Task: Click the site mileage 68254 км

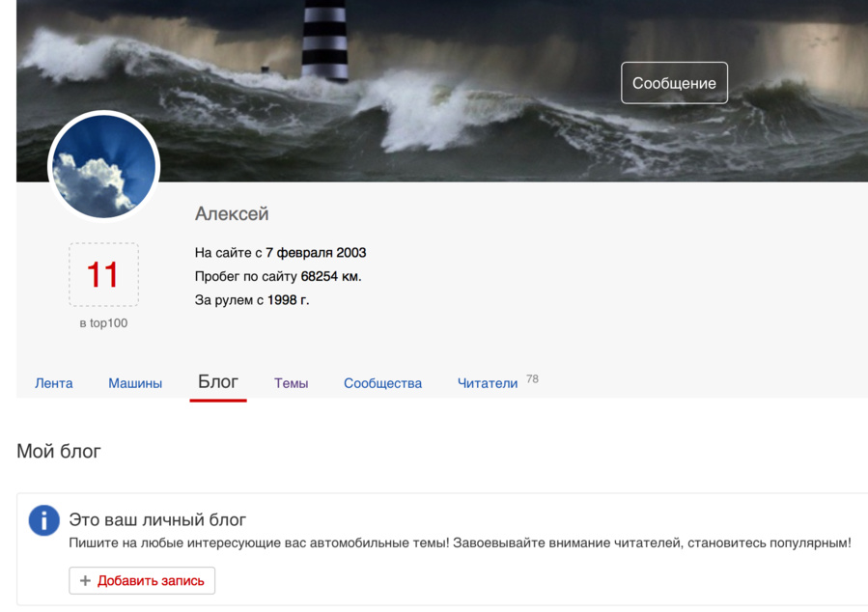Action: 331,276
